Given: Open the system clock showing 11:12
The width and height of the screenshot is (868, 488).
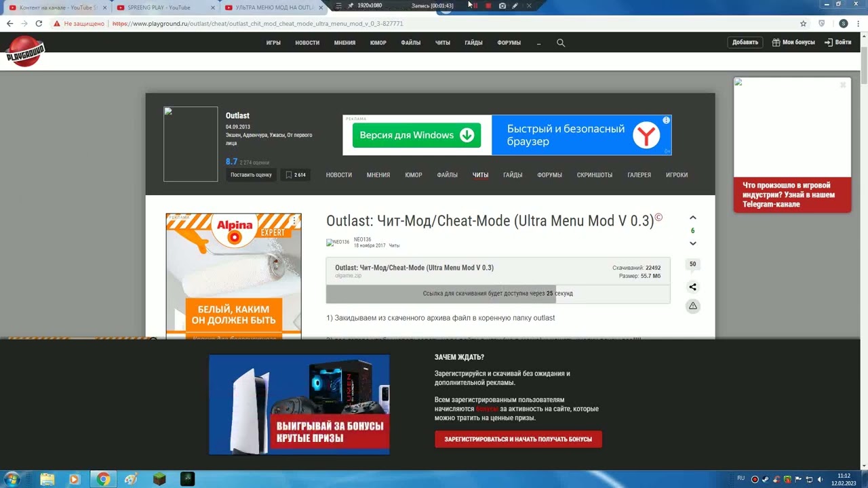Looking at the screenshot, I should pos(844,479).
